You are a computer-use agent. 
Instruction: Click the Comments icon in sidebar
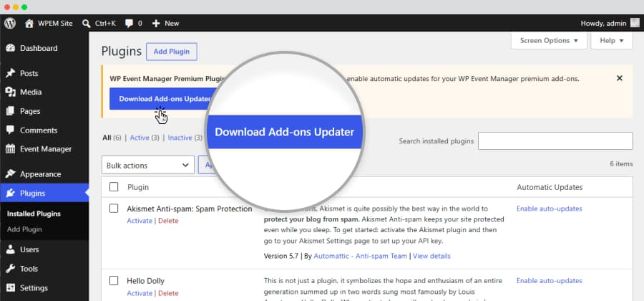10,130
